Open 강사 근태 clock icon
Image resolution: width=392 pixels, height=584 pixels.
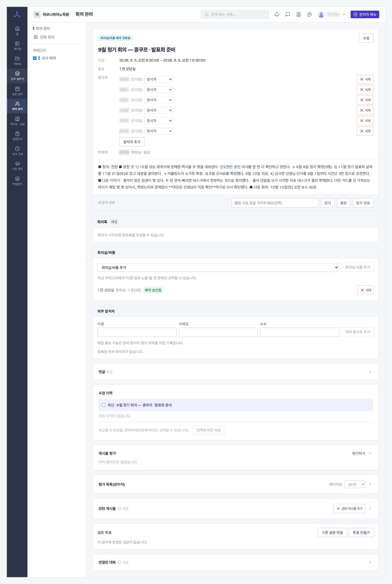point(17,151)
